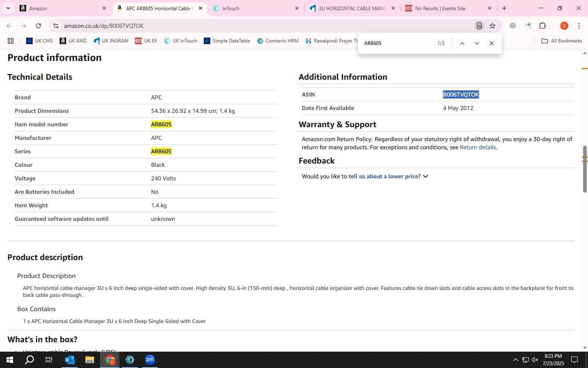The width and height of the screenshot is (588, 368).
Task: Click the muted volume icon in tray
Action: click(x=535, y=360)
